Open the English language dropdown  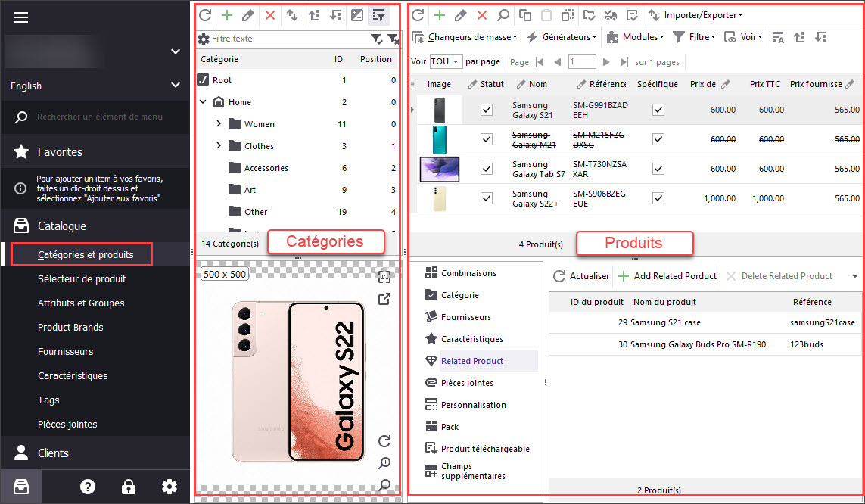pos(95,86)
